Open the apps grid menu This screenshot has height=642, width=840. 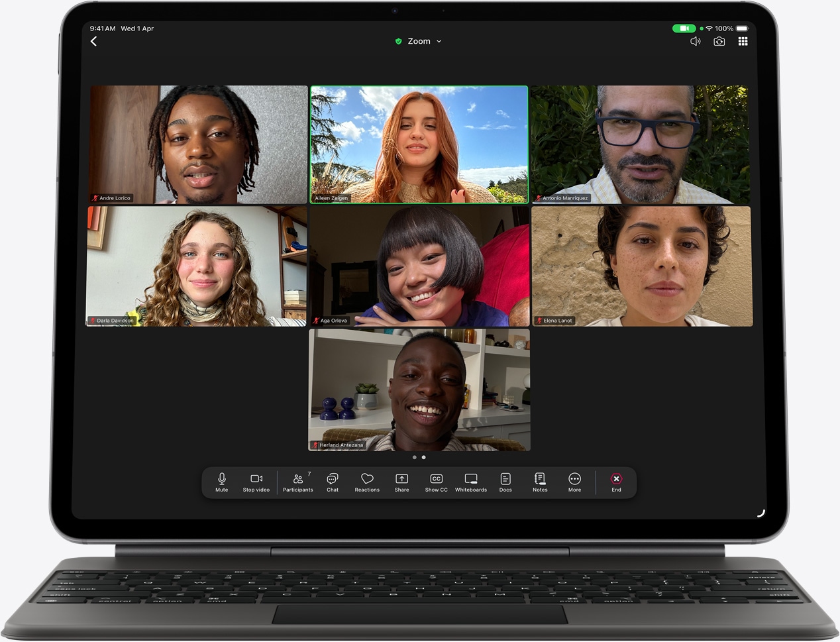click(743, 41)
